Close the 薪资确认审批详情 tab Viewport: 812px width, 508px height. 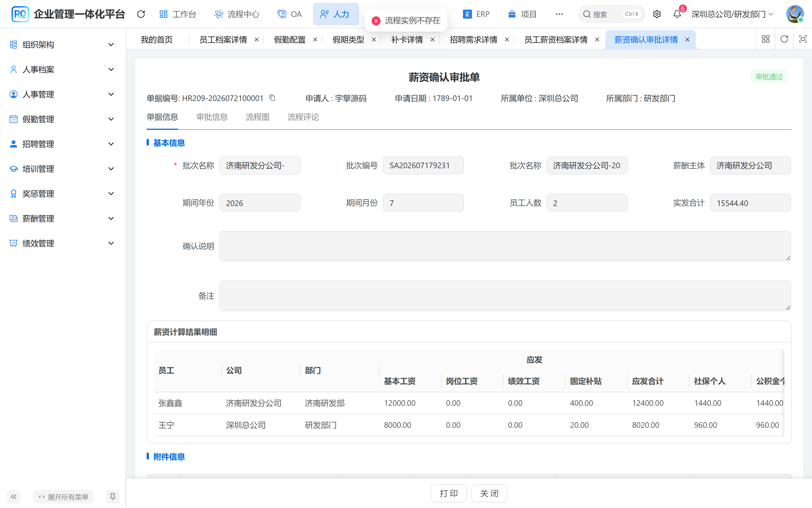click(x=687, y=40)
